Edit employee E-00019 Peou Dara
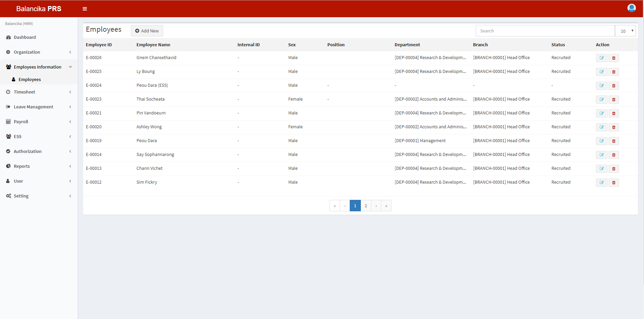Image resolution: width=644 pixels, height=319 pixels. click(x=601, y=141)
